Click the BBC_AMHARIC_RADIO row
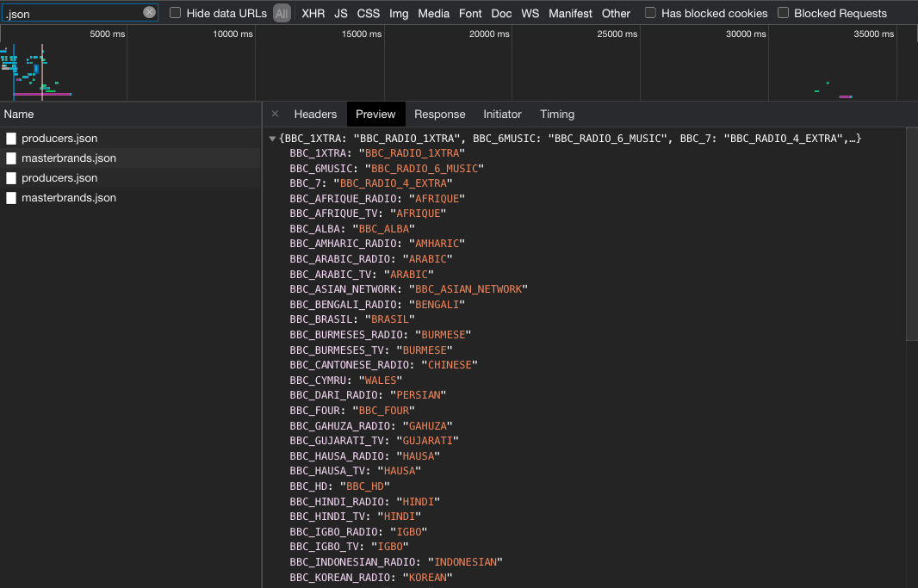Image resolution: width=918 pixels, height=588 pixels. 378,244
